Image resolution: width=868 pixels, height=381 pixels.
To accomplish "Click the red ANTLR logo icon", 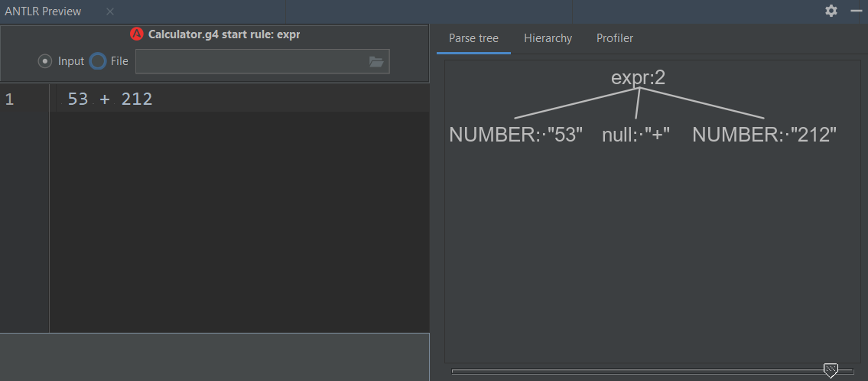I will [x=137, y=34].
